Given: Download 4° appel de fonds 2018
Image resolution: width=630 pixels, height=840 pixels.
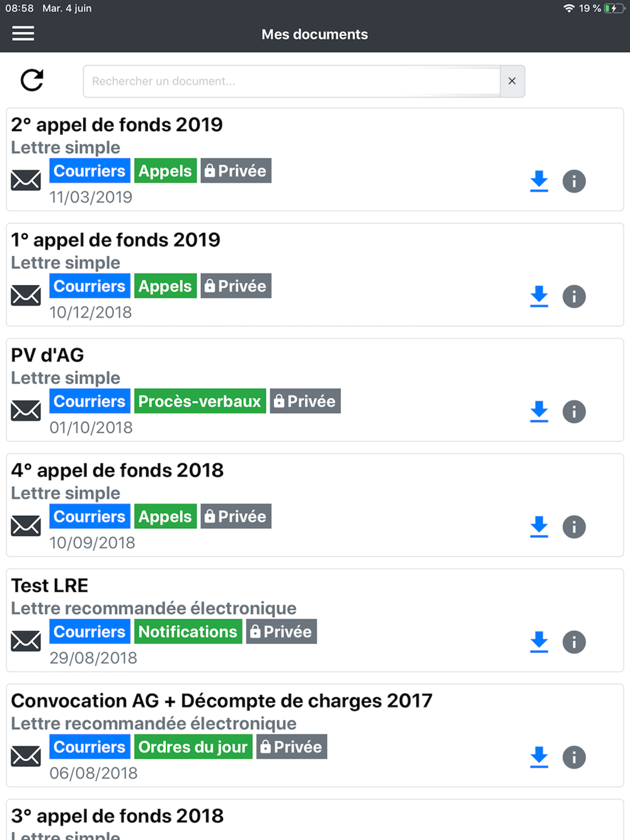Looking at the screenshot, I should tap(539, 527).
